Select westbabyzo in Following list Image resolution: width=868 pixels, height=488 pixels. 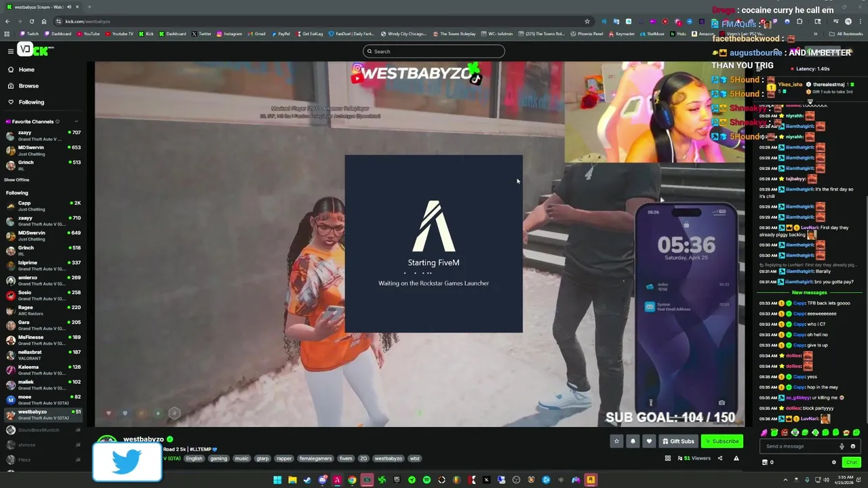coord(43,415)
